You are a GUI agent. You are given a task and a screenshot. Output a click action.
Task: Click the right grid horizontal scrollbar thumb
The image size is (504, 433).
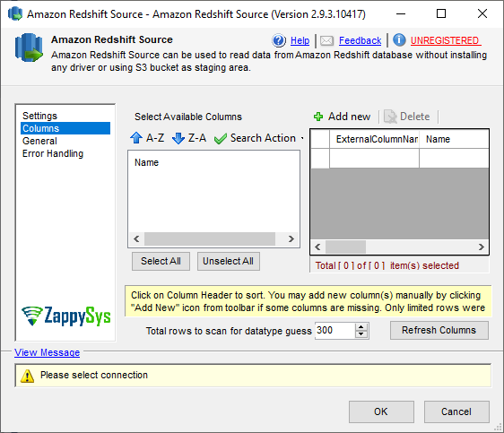(345, 247)
